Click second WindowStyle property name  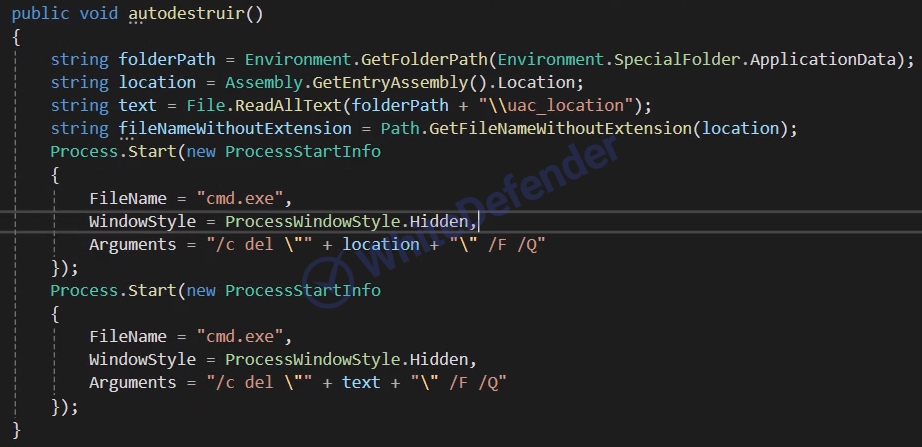(x=142, y=359)
